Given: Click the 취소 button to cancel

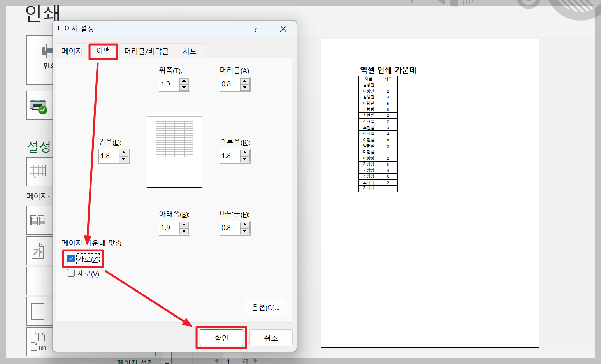Looking at the screenshot, I should pyautogui.click(x=271, y=338).
